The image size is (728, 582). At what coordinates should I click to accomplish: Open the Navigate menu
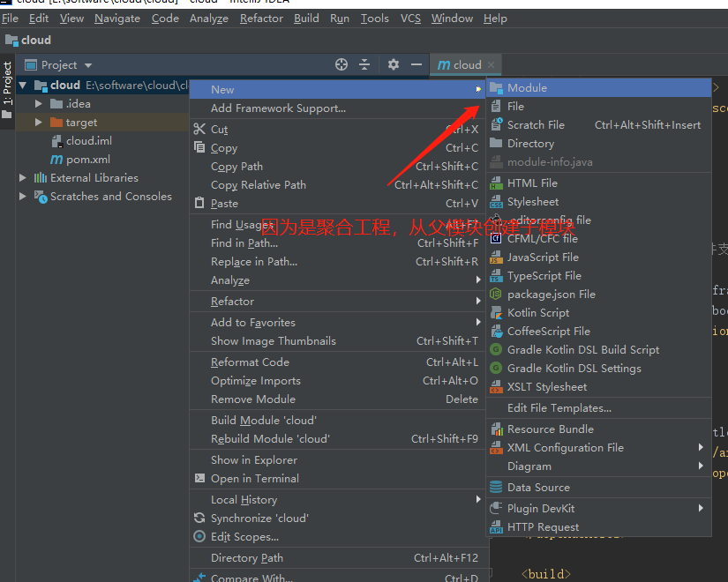point(117,19)
